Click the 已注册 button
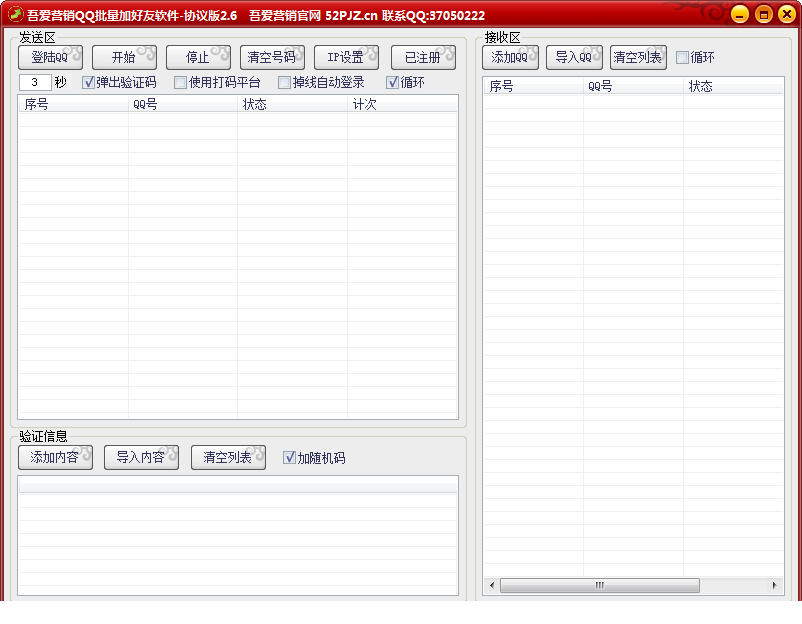The height and width of the screenshot is (624, 802). [x=423, y=57]
